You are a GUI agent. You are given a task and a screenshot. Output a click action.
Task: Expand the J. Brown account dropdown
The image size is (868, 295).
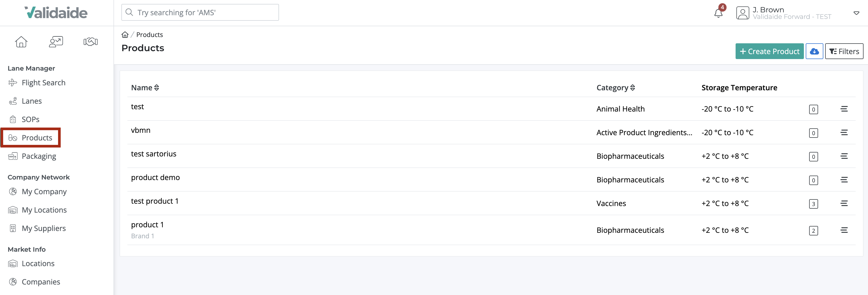[856, 13]
